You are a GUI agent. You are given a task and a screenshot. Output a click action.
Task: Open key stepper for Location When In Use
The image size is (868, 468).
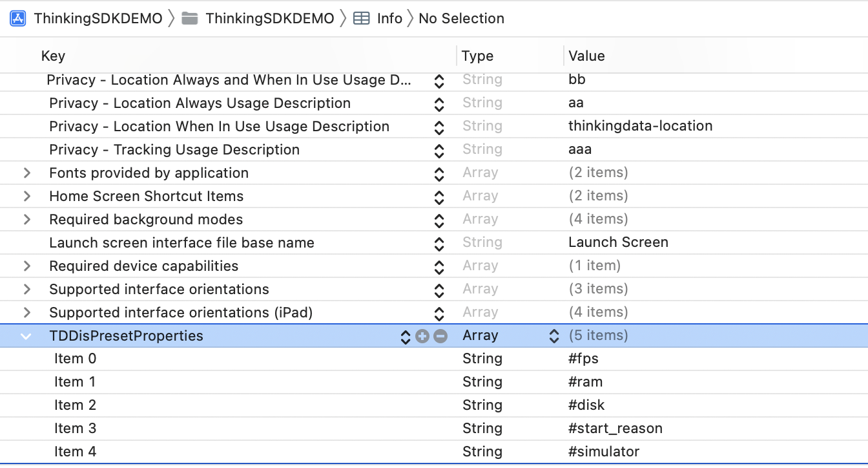coord(439,127)
